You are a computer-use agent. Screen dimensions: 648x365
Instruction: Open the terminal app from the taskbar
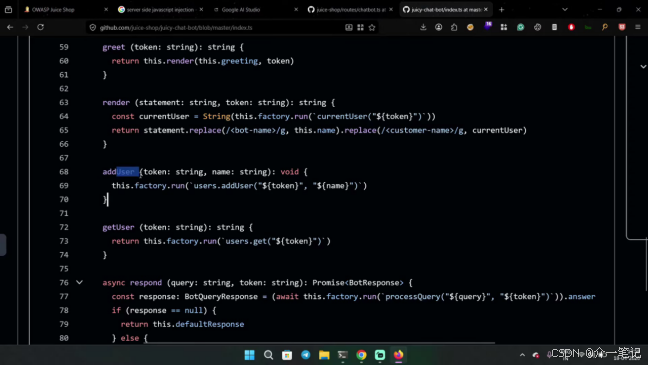tap(343, 355)
